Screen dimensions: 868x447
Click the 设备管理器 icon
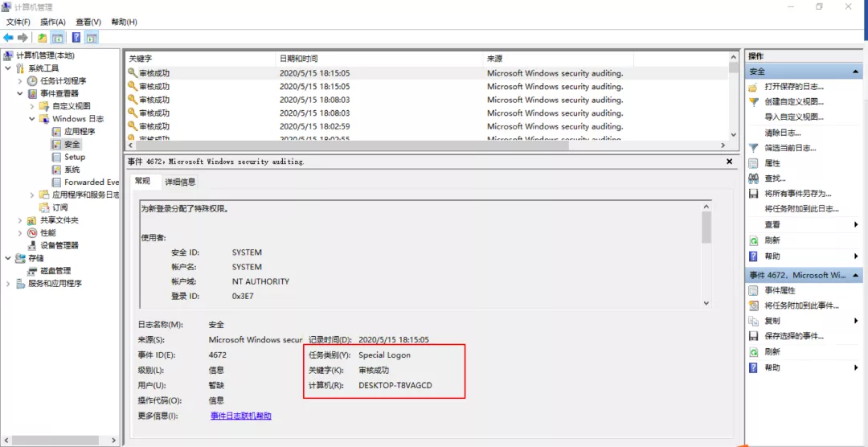point(33,245)
